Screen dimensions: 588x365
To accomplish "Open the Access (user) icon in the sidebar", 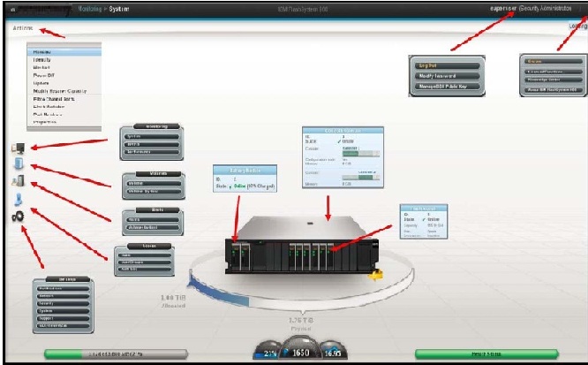I will point(19,200).
